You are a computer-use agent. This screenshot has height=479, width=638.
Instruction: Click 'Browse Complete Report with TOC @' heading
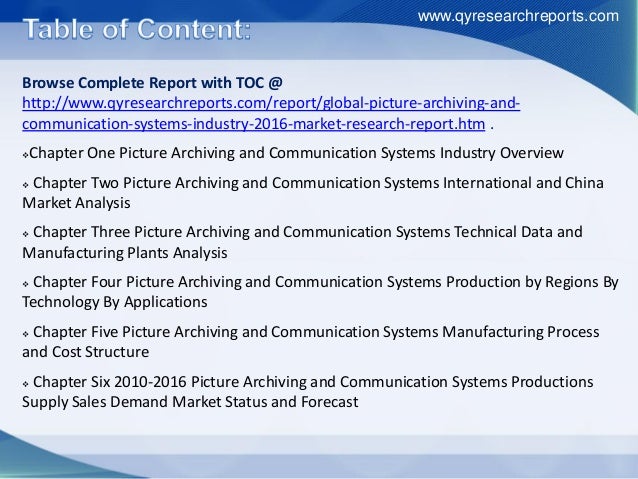tap(152, 83)
